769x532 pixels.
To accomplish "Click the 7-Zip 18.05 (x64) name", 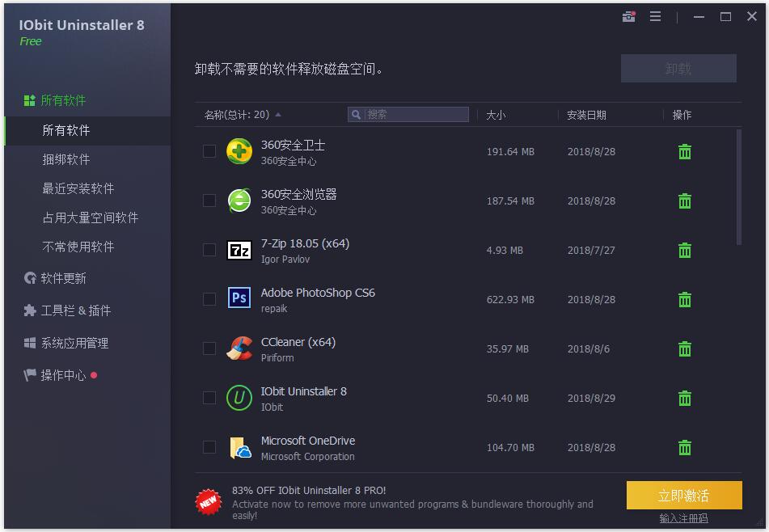I will point(305,243).
